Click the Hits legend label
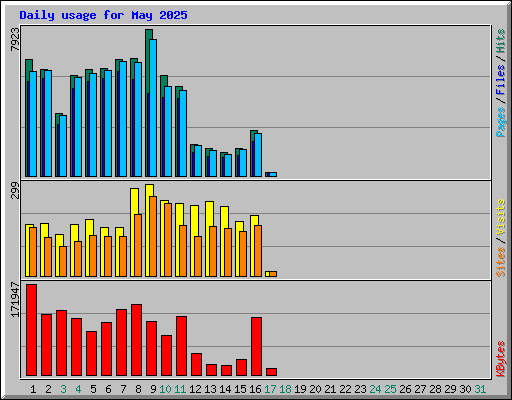The height and width of the screenshot is (400, 512). pyautogui.click(x=501, y=41)
